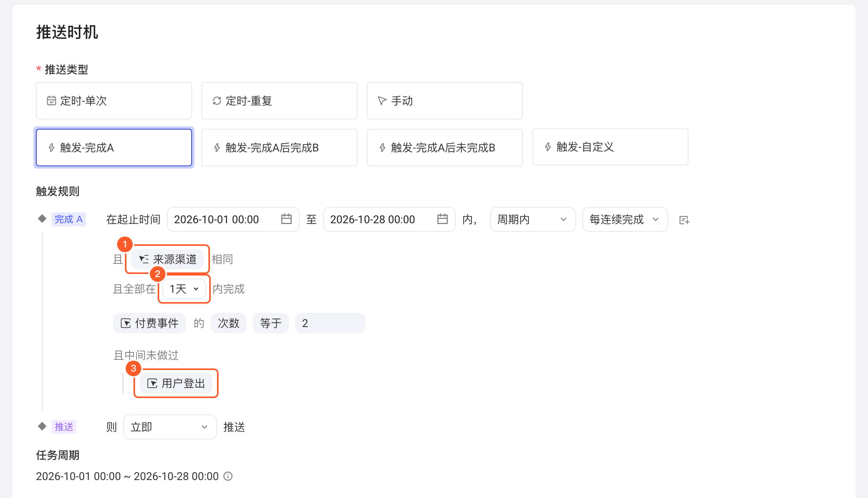The image size is (868, 498).
Task: Open the 1天 time window dropdown
Action: coord(184,289)
